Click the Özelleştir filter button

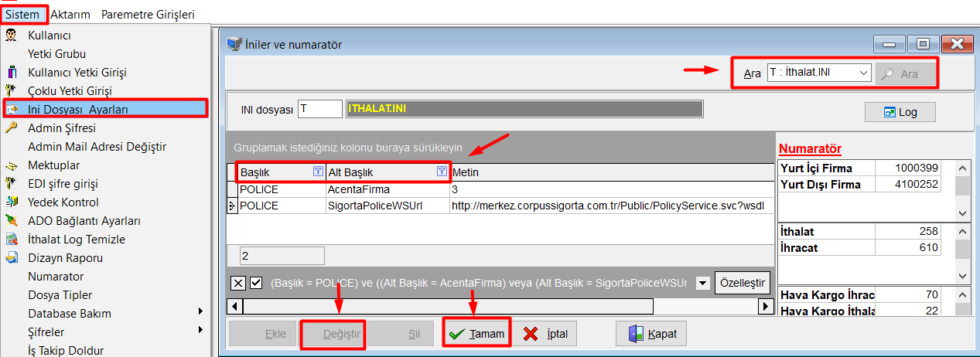(742, 283)
